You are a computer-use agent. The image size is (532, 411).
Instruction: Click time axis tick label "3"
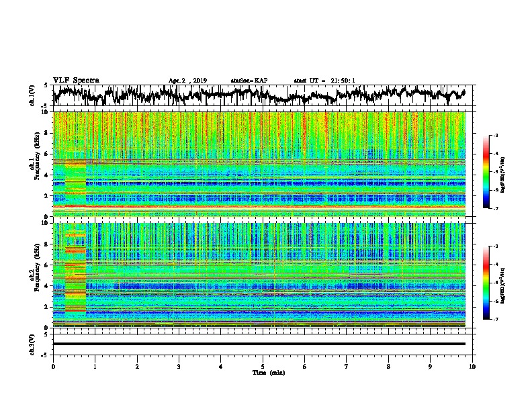[x=179, y=366]
